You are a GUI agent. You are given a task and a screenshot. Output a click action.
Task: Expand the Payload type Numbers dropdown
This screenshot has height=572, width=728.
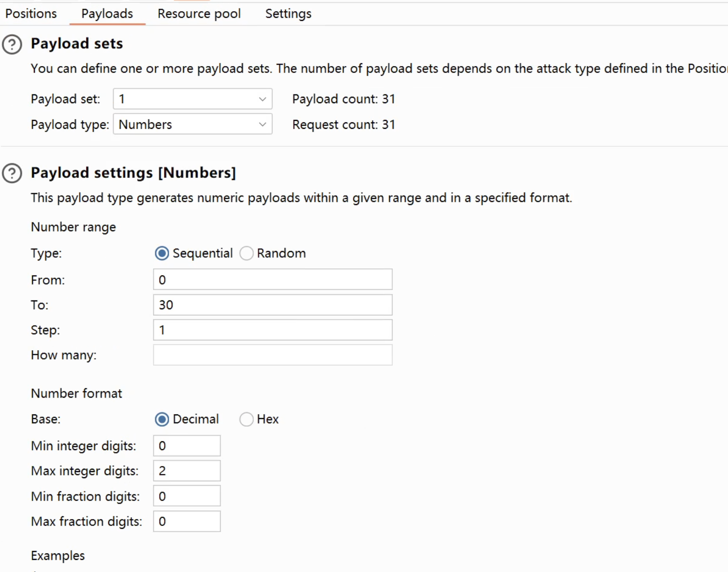[x=192, y=125]
